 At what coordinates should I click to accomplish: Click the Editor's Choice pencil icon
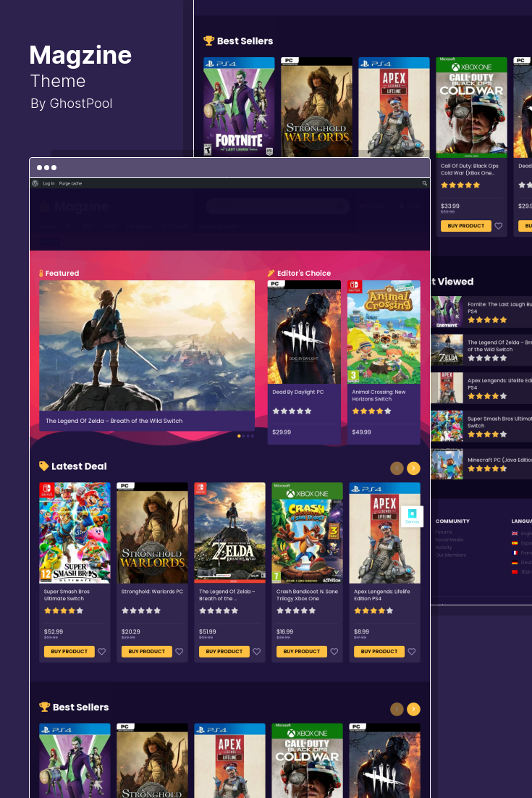pyautogui.click(x=271, y=273)
